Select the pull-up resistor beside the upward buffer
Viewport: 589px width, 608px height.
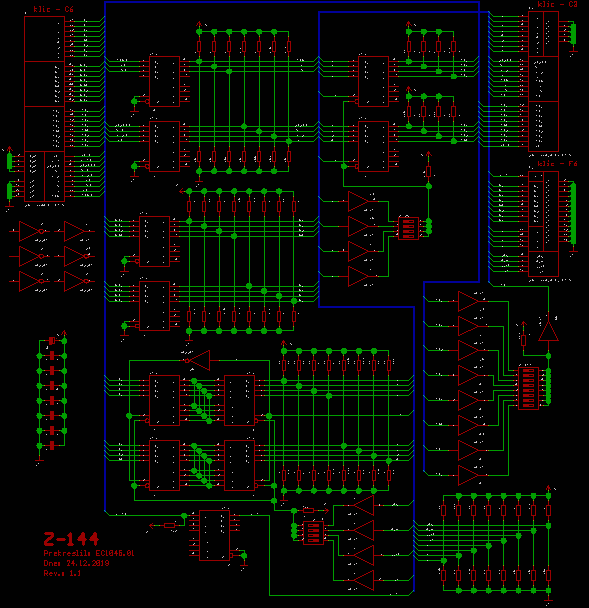[x=523, y=340]
